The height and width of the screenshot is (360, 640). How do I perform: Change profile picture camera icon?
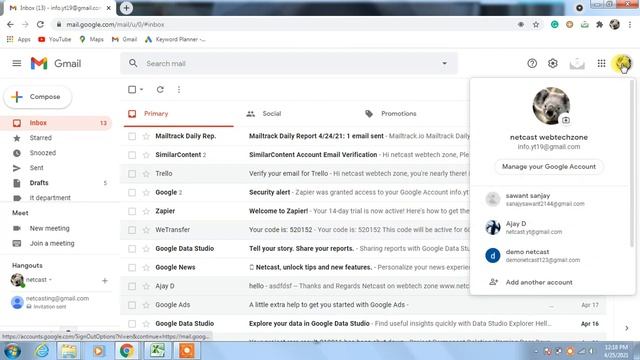click(566, 120)
